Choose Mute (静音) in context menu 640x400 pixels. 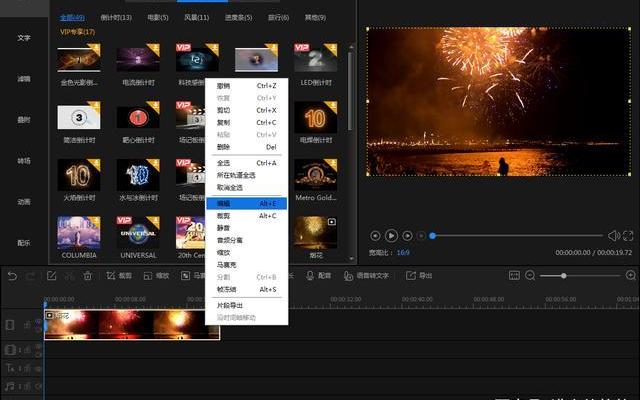click(247, 228)
